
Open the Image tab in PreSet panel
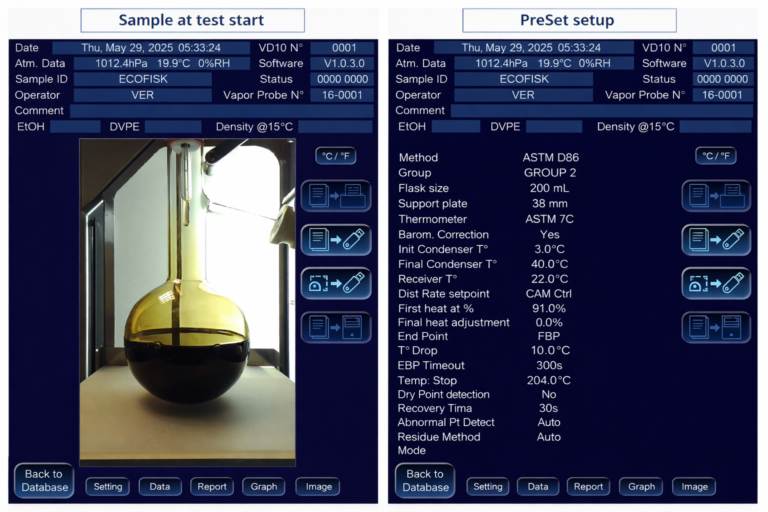pos(694,487)
